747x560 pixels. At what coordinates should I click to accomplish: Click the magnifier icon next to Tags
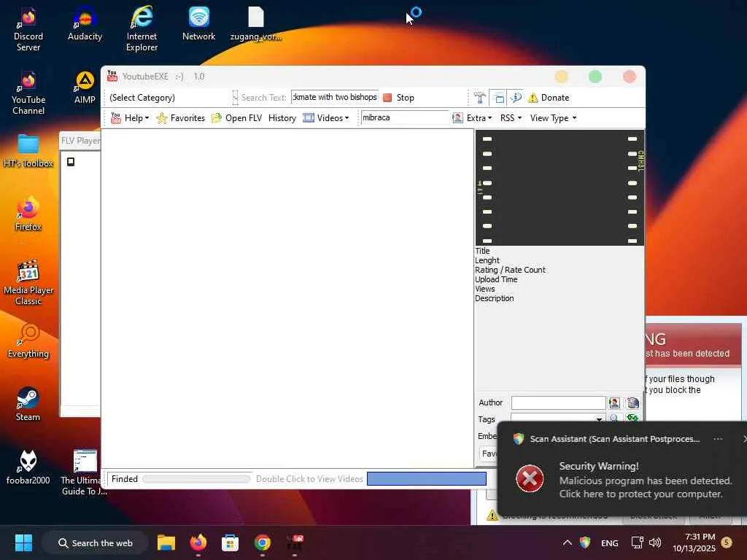coord(614,418)
